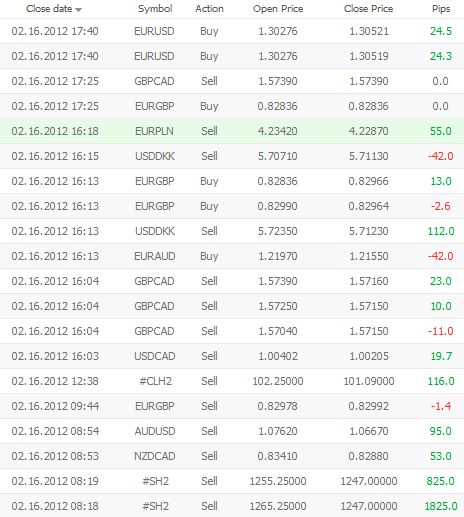Click open price 102.25000
464x517 pixels.
coord(278,381)
